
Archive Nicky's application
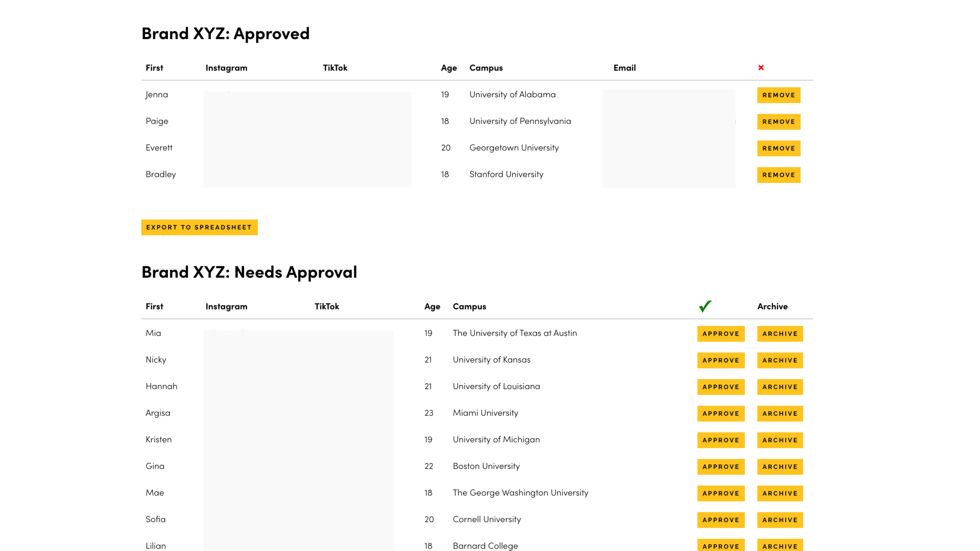click(x=780, y=361)
